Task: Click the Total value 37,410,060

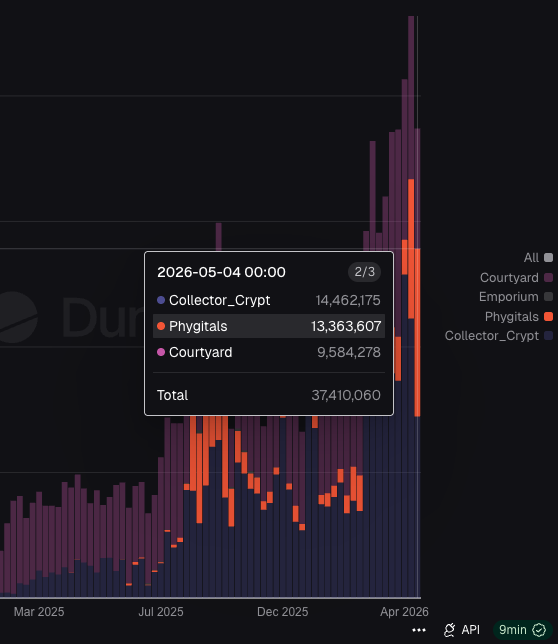Action: (346, 395)
